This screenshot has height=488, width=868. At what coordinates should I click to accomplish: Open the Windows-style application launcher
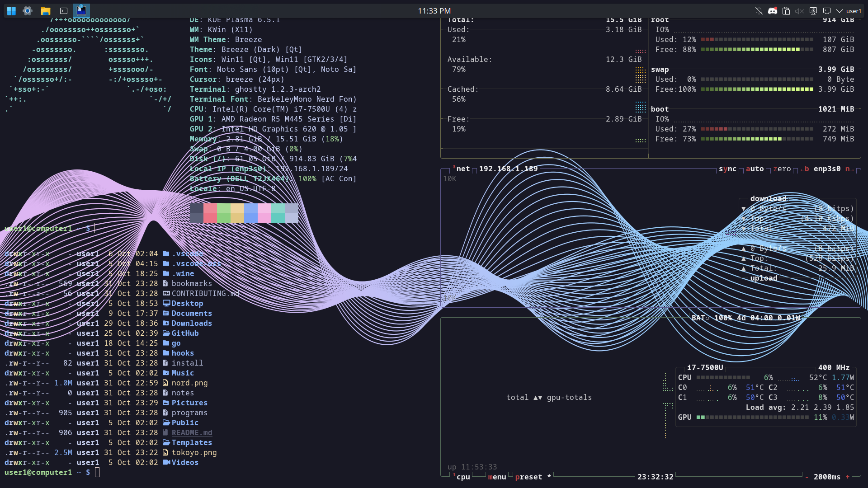point(11,11)
